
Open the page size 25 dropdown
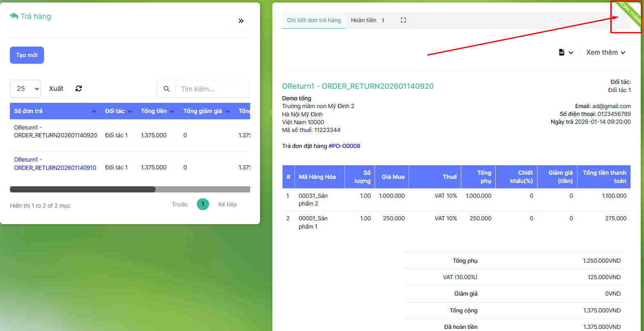pyautogui.click(x=25, y=89)
